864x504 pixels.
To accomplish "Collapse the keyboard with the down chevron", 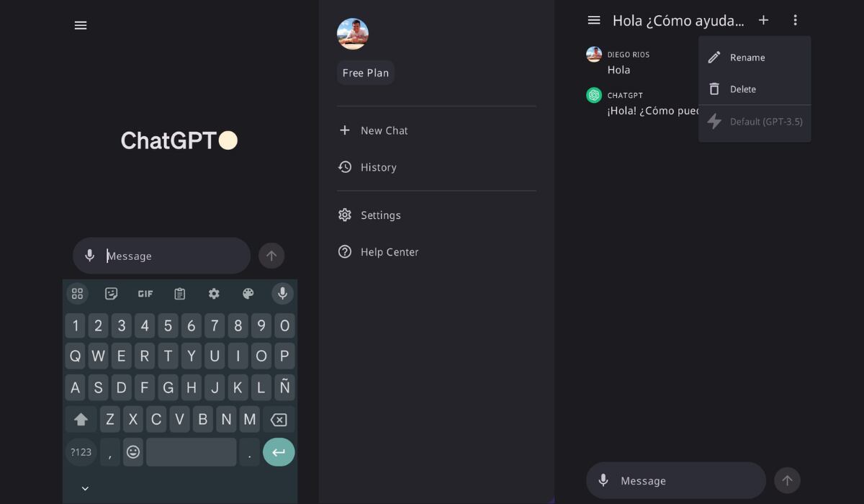I will (85, 488).
